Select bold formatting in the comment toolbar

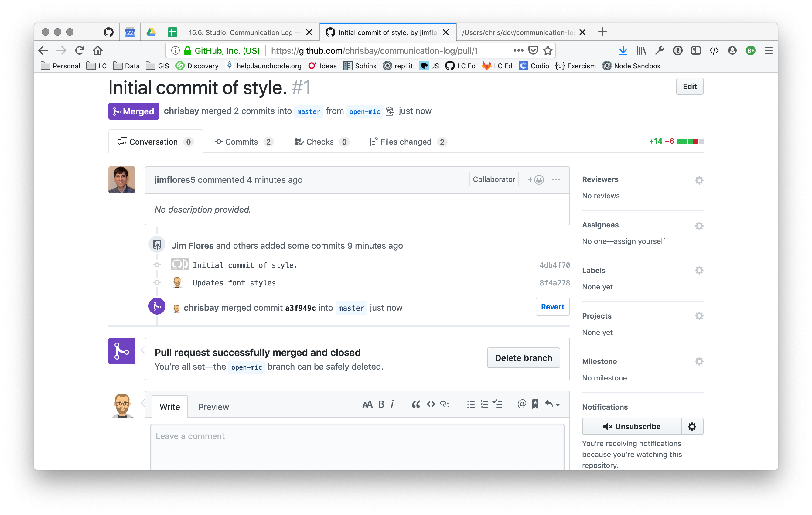381,404
